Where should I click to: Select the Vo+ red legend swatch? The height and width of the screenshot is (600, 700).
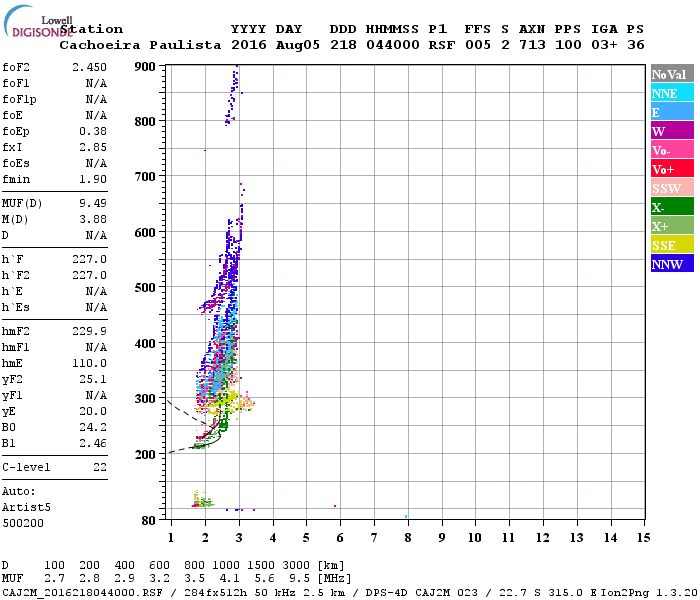(x=672, y=169)
